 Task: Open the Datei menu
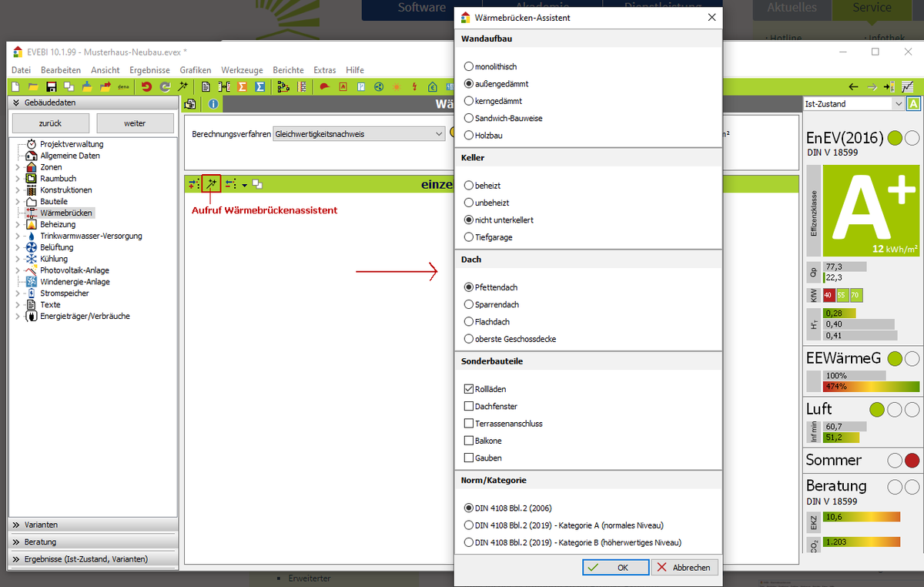[x=21, y=70]
